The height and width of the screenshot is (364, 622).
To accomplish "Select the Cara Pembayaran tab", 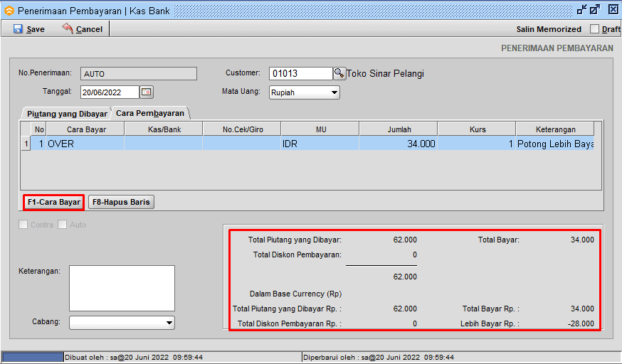I will [150, 113].
